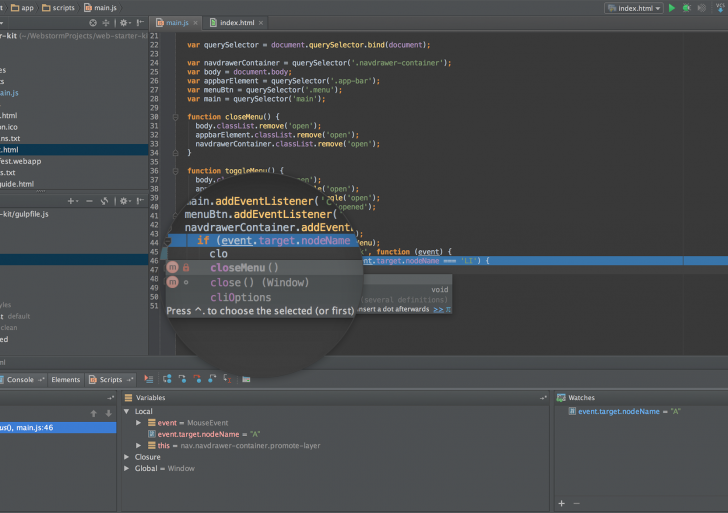This screenshot has height=513, width=728.
Task: Collapse the Local variables node
Action: point(127,411)
